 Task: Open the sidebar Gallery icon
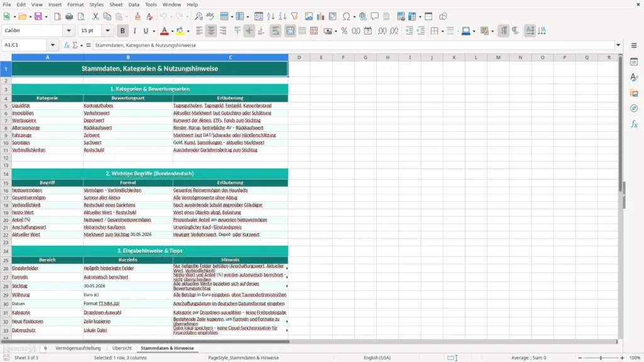634,93
